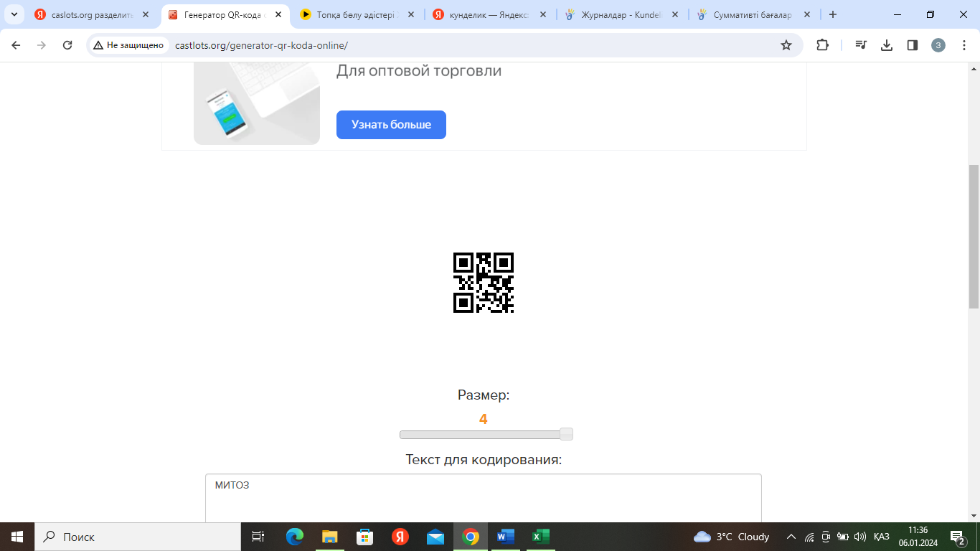Click the Размер slider handle
The image size is (980, 551).
(566, 434)
